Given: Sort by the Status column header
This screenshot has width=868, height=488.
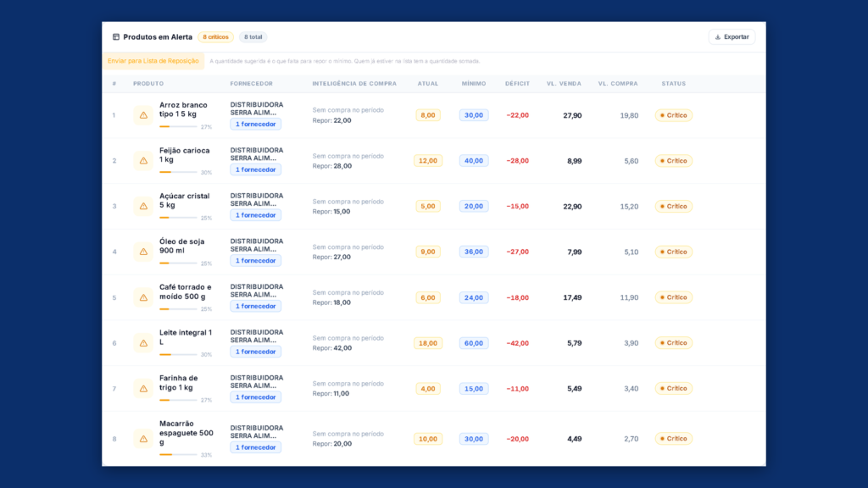Looking at the screenshot, I should coord(673,84).
